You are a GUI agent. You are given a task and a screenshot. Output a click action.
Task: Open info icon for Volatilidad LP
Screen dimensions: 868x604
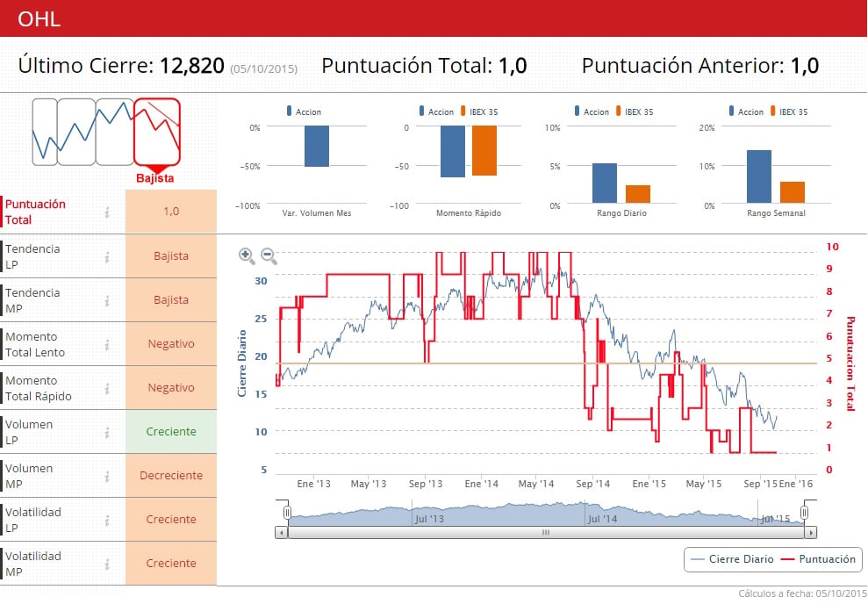pyautogui.click(x=107, y=521)
